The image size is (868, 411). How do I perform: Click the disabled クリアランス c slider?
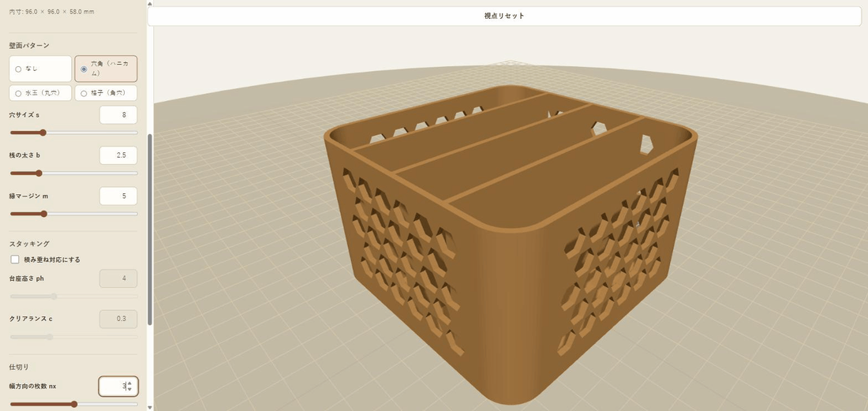coord(73,336)
